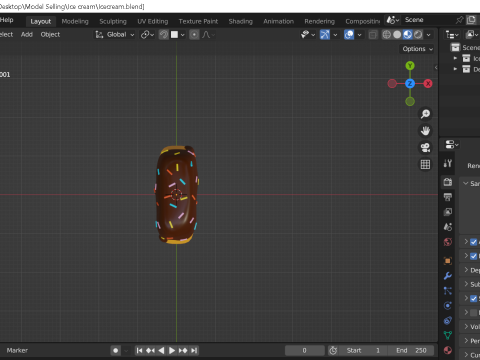Select wireframe viewport shading
The image size is (480, 360).
[386, 35]
